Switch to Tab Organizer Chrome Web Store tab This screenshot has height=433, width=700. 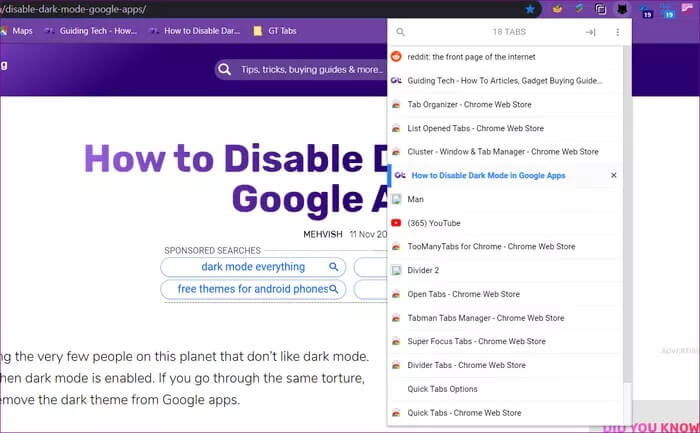pos(505,104)
